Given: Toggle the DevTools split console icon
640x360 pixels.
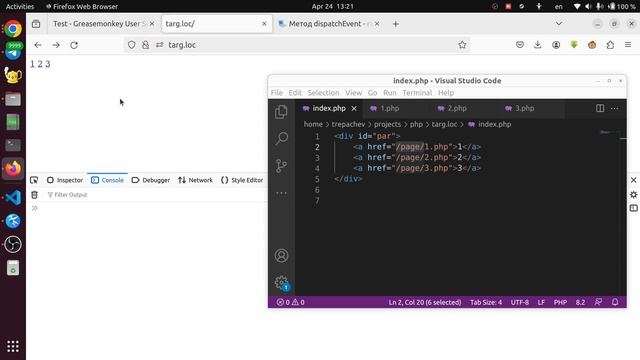Looking at the screenshot, I should pyautogui.click(x=633, y=208).
